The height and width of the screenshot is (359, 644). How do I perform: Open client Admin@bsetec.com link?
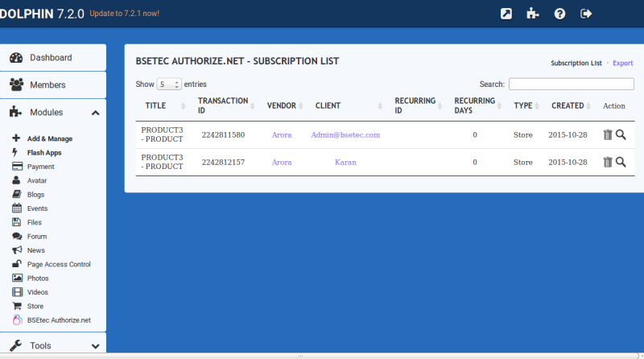pyautogui.click(x=345, y=134)
